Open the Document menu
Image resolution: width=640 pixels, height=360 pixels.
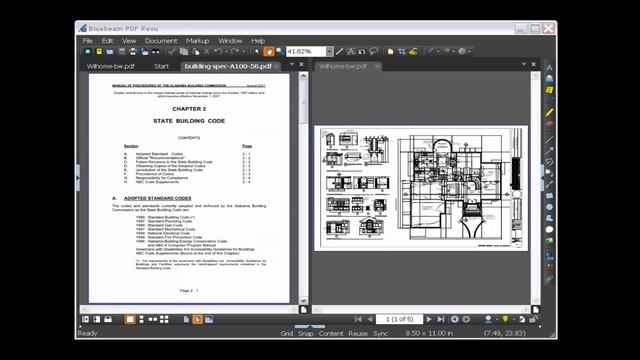[161, 41]
